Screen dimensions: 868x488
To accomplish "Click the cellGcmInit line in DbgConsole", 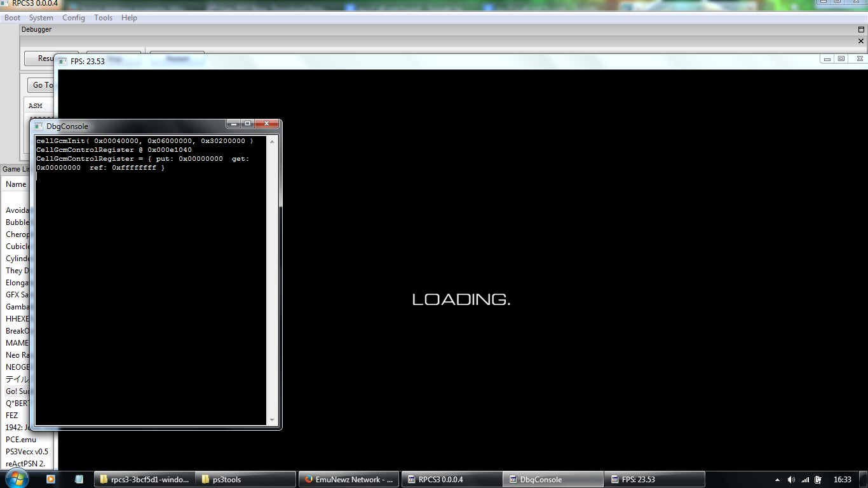I will (x=145, y=141).
